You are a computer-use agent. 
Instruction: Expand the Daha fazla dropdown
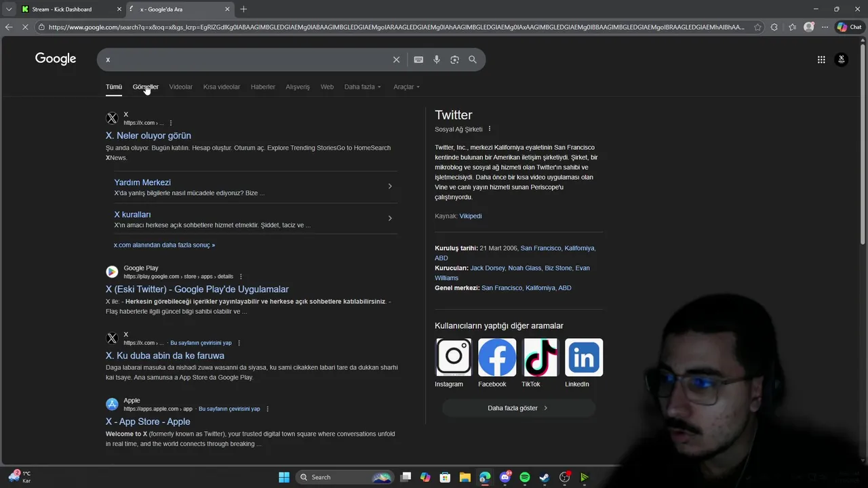pos(363,87)
